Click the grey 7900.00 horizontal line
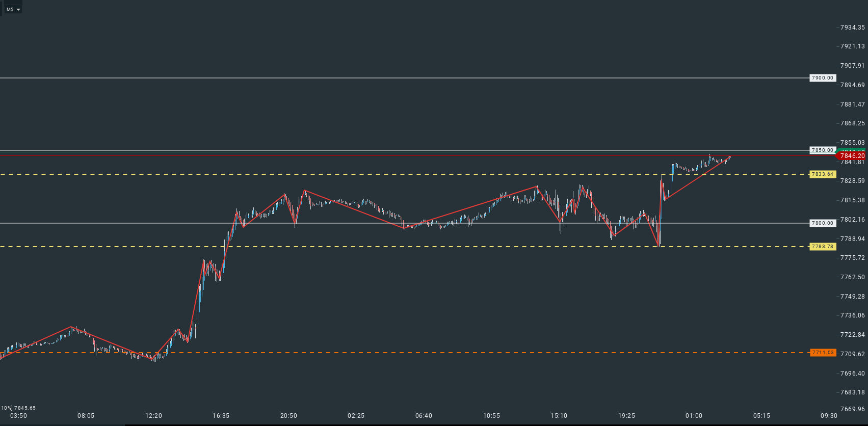 [408, 78]
